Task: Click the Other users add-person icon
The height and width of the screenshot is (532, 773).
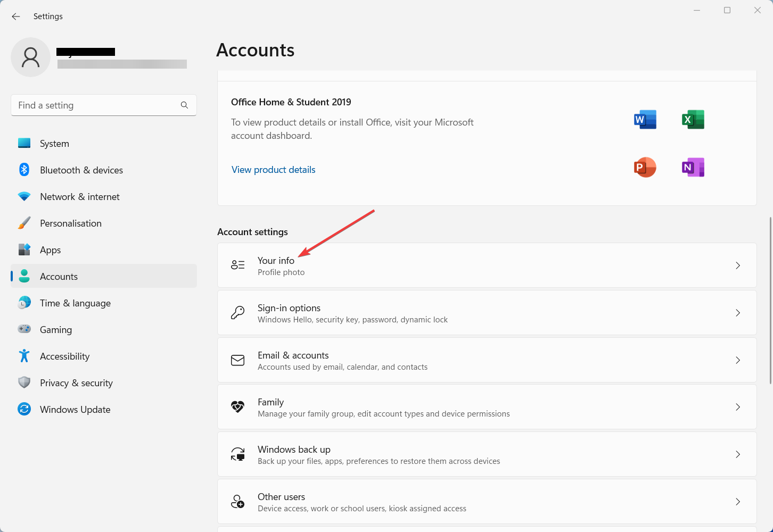Action: pos(237,501)
